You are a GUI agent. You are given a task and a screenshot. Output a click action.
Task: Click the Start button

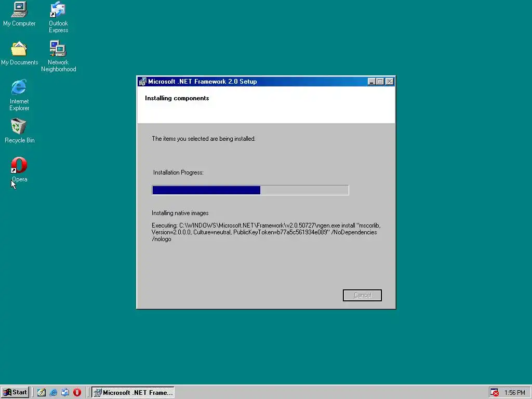click(15, 392)
